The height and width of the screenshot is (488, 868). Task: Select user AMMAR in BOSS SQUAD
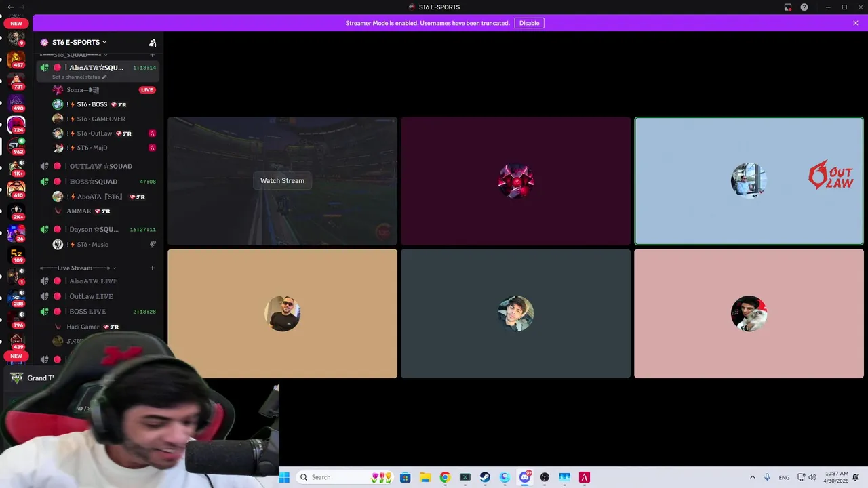tap(103, 211)
